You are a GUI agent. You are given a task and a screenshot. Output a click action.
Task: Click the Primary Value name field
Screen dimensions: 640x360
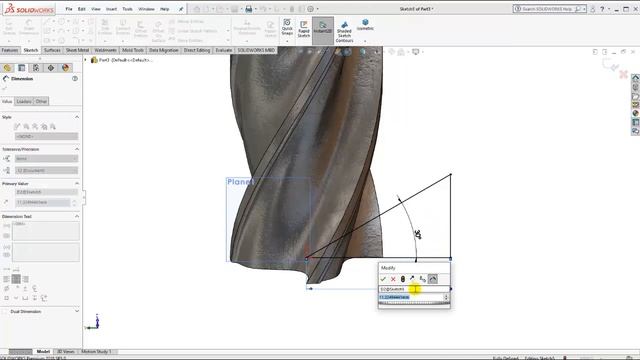(46, 192)
